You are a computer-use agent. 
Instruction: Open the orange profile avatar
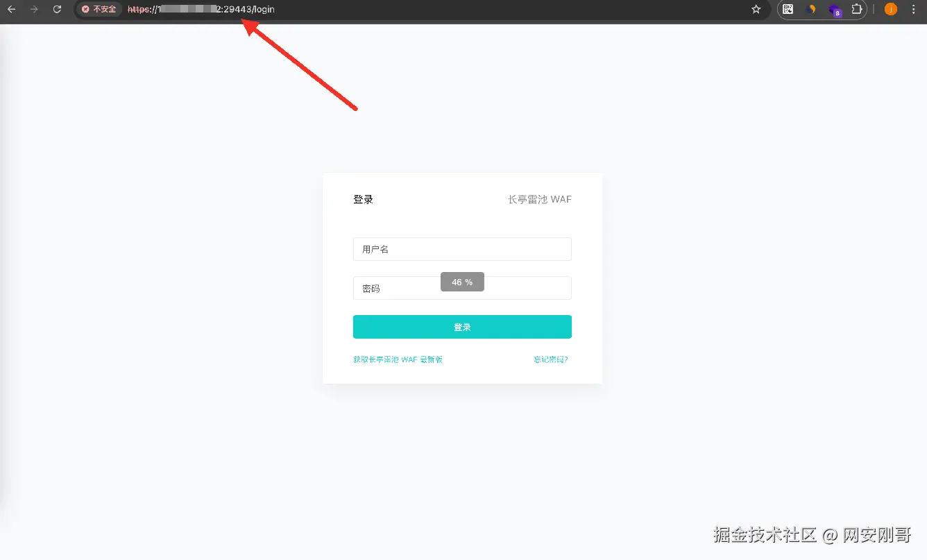891,10
